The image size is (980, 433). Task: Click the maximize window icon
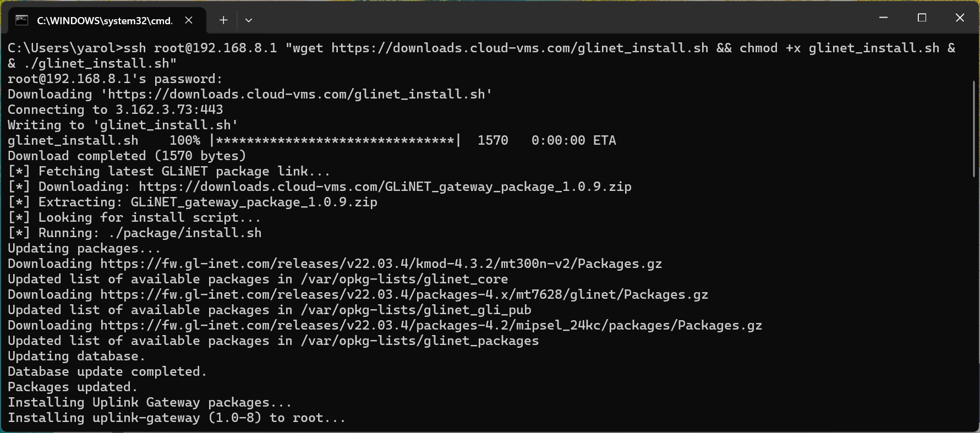(922, 18)
